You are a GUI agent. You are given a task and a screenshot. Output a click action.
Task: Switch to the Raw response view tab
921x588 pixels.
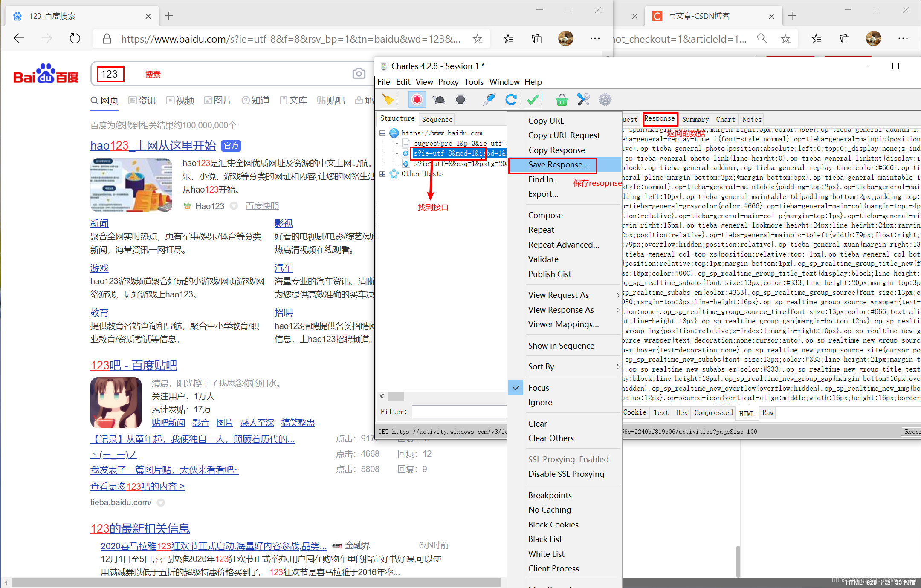(x=767, y=412)
